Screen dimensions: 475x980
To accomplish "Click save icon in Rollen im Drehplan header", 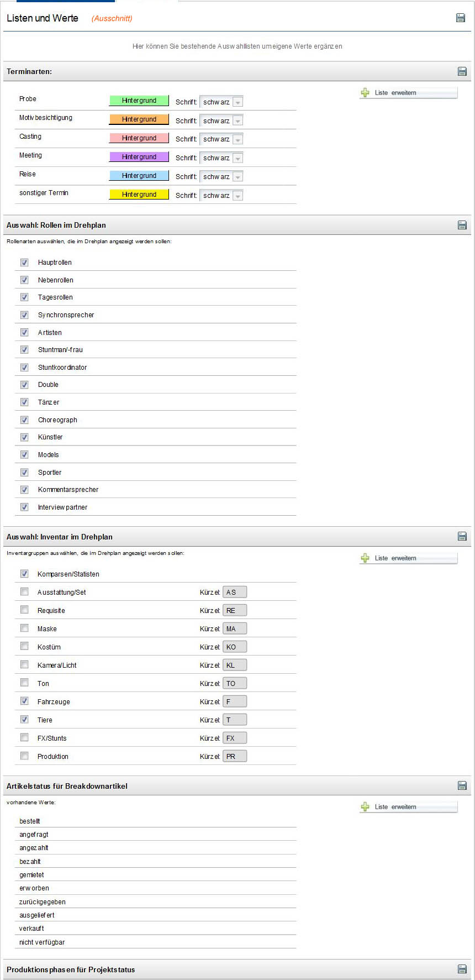I will pyautogui.click(x=462, y=225).
